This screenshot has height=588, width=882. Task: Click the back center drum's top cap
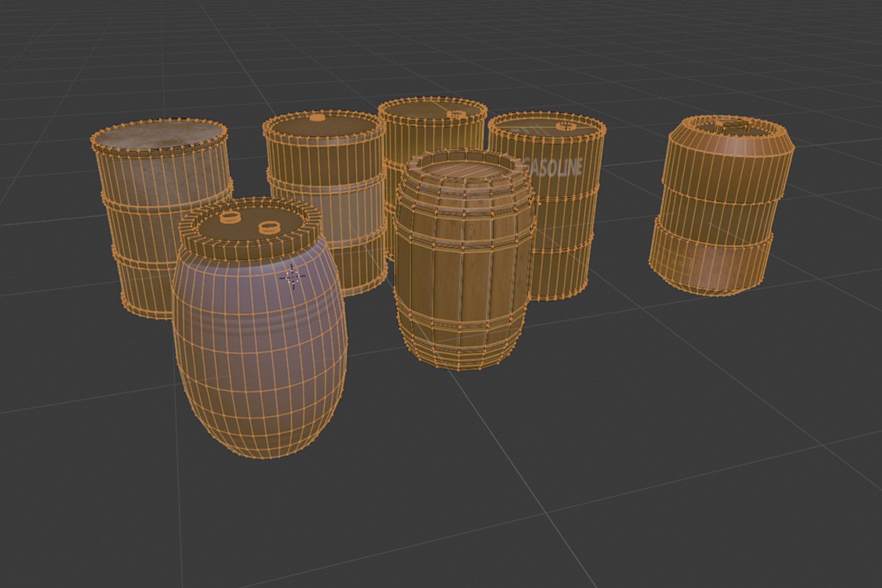[455, 114]
